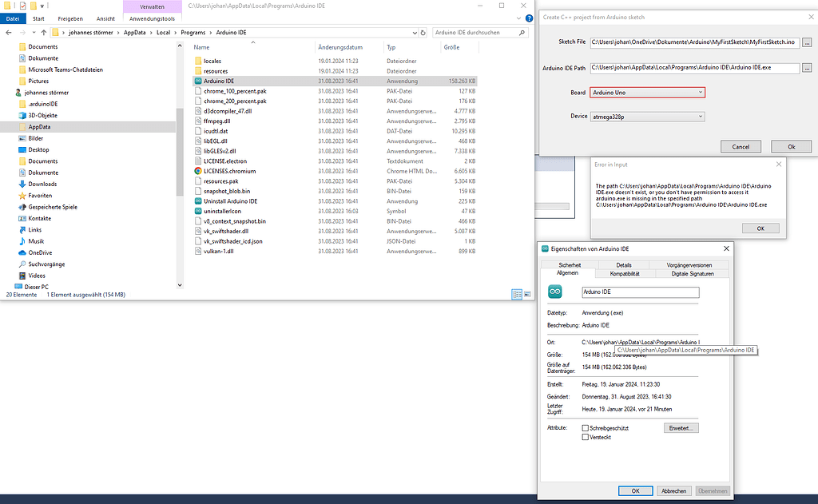Click the Arduino icon in Eigenschaften dialog
Image resolution: width=818 pixels, height=504 pixels.
pos(555,292)
